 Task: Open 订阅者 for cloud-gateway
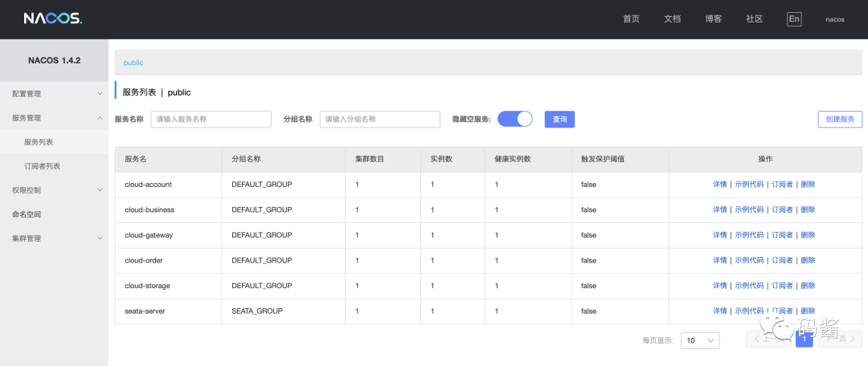click(x=782, y=235)
